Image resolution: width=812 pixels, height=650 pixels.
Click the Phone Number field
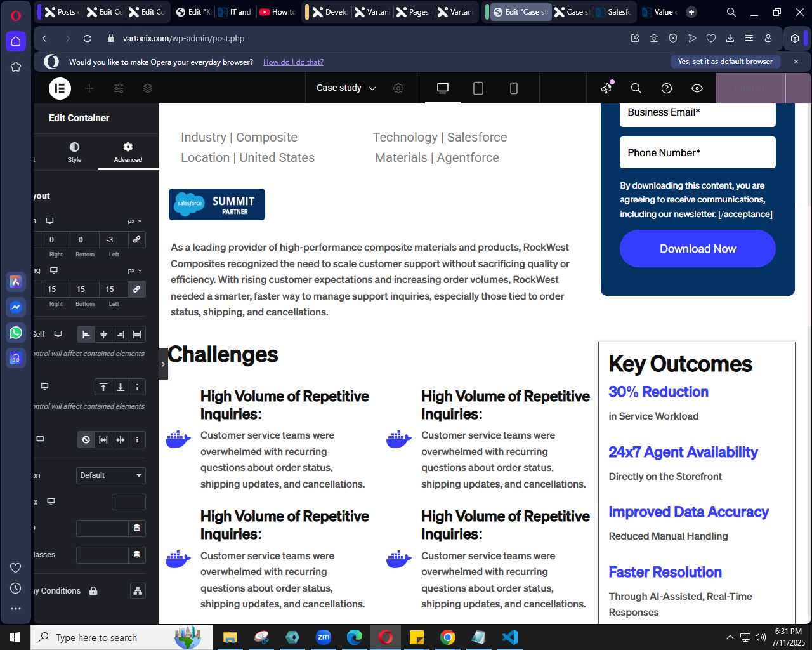pyautogui.click(x=698, y=152)
